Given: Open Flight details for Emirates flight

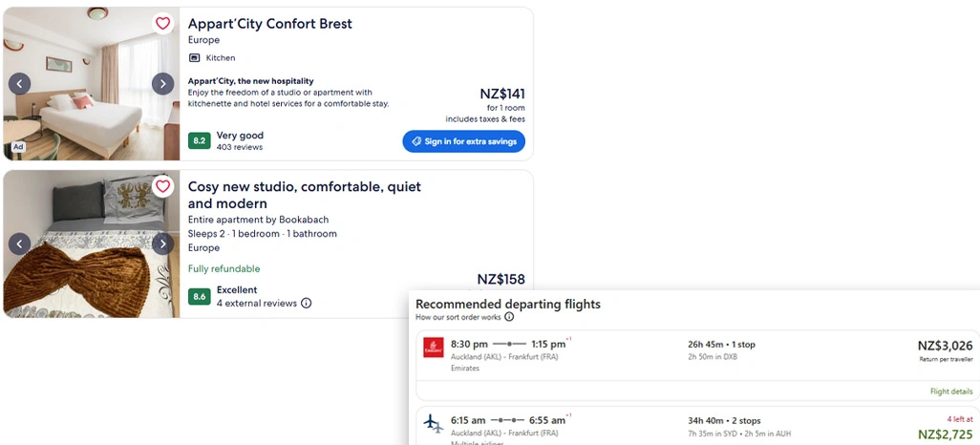Looking at the screenshot, I should [x=951, y=392].
